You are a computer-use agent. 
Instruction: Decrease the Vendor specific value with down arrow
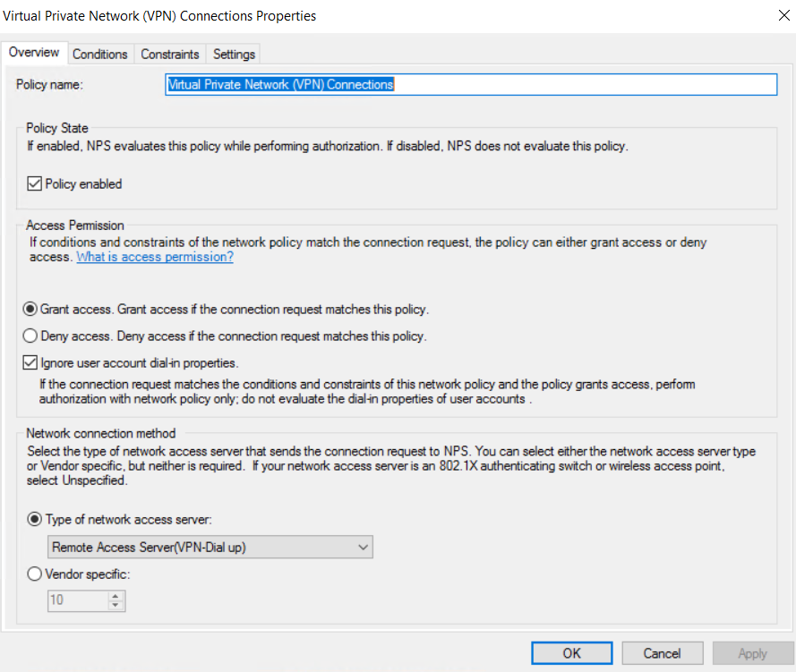click(x=115, y=606)
